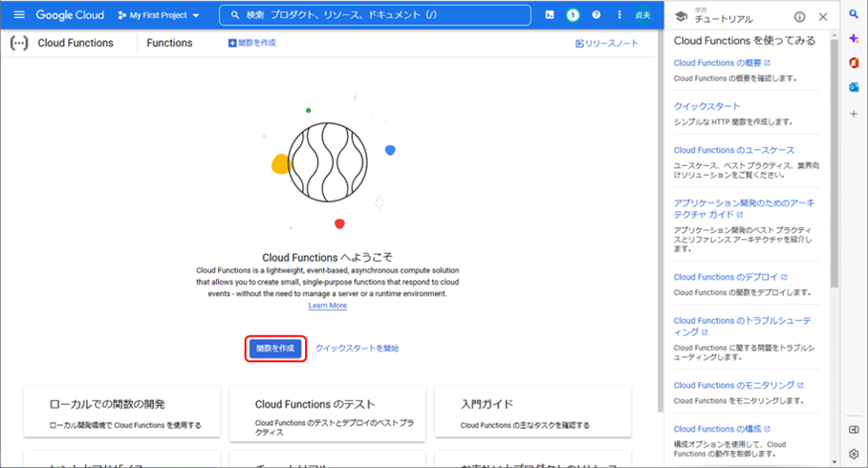Open notifications badge showing 1

click(574, 15)
